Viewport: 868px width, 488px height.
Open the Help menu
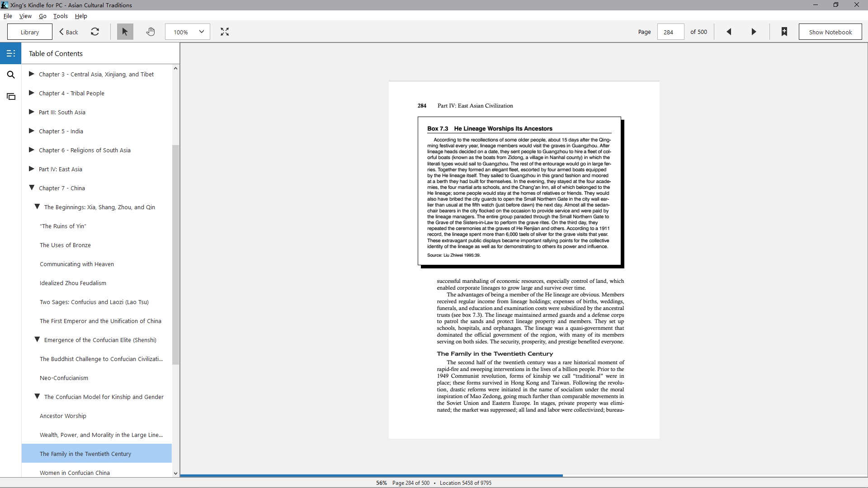[81, 16]
